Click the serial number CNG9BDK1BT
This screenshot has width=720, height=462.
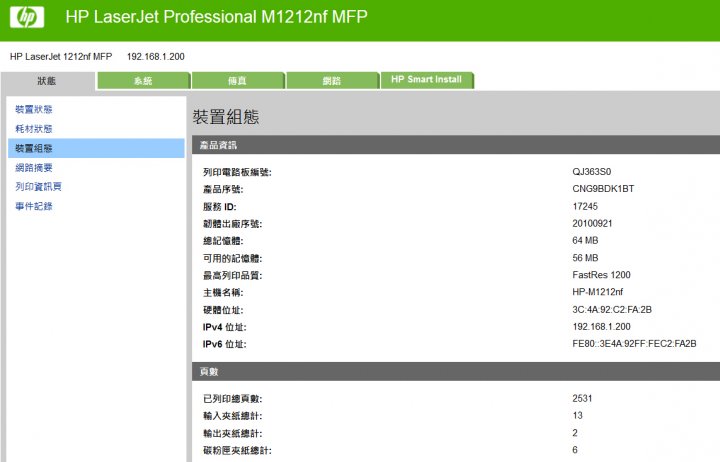[x=603, y=189]
